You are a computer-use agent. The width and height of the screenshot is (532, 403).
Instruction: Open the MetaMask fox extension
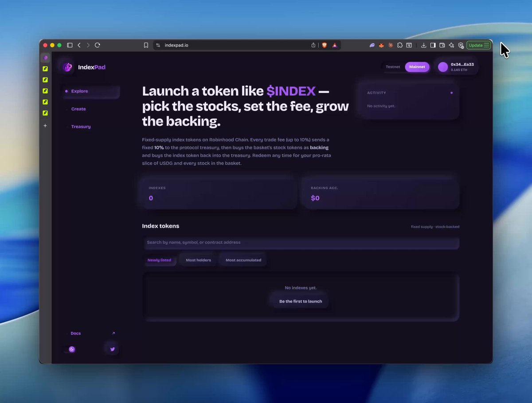[381, 45]
